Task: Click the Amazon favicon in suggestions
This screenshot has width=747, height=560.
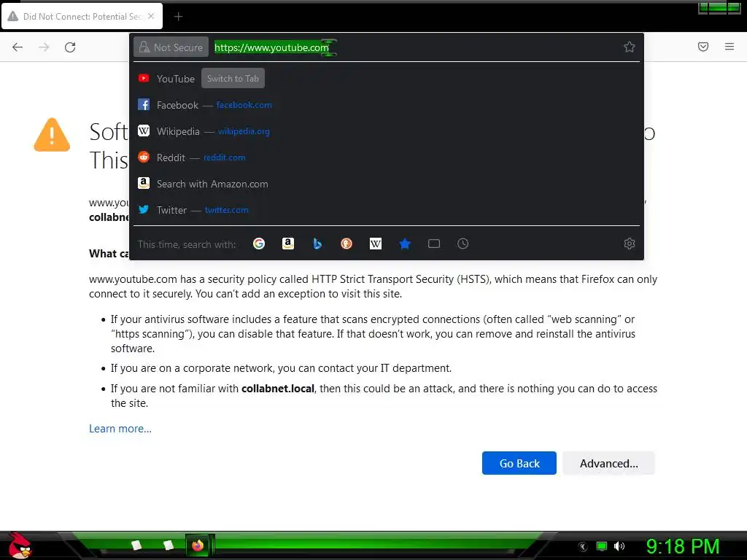Action: pos(144,183)
